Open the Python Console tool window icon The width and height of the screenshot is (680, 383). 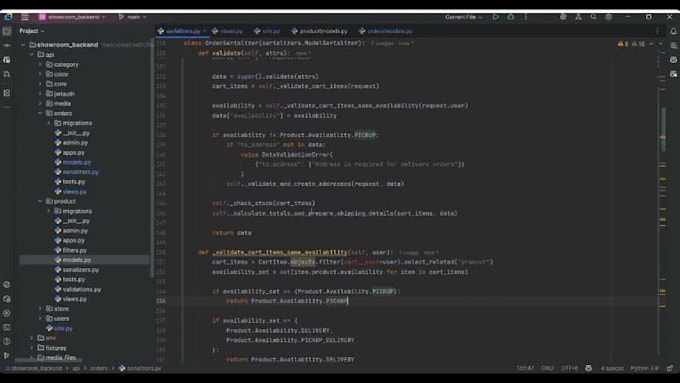[x=7, y=285]
